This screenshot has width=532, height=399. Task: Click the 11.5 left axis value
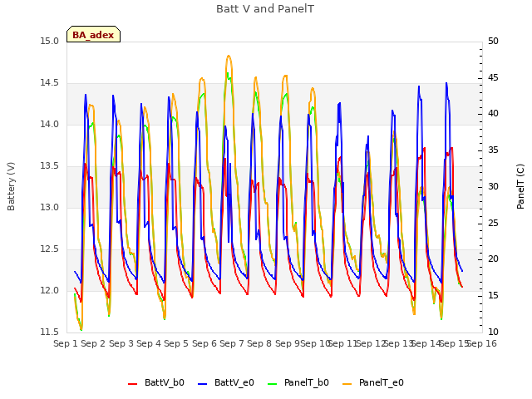[x=50, y=332]
